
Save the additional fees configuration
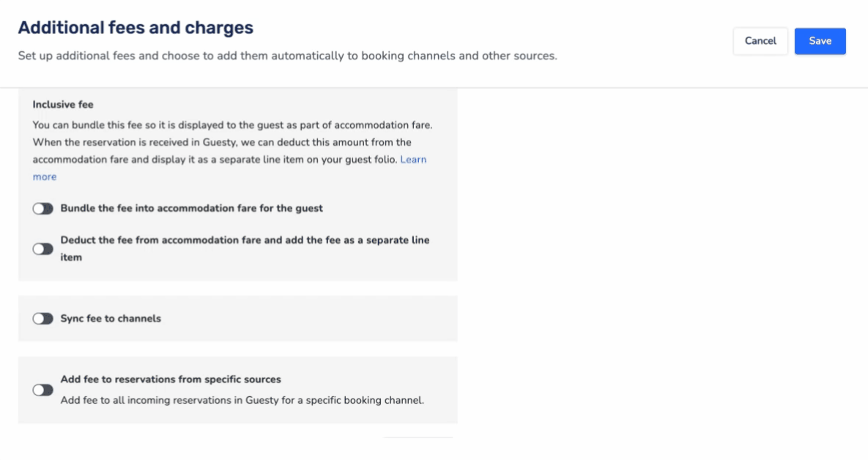point(820,41)
